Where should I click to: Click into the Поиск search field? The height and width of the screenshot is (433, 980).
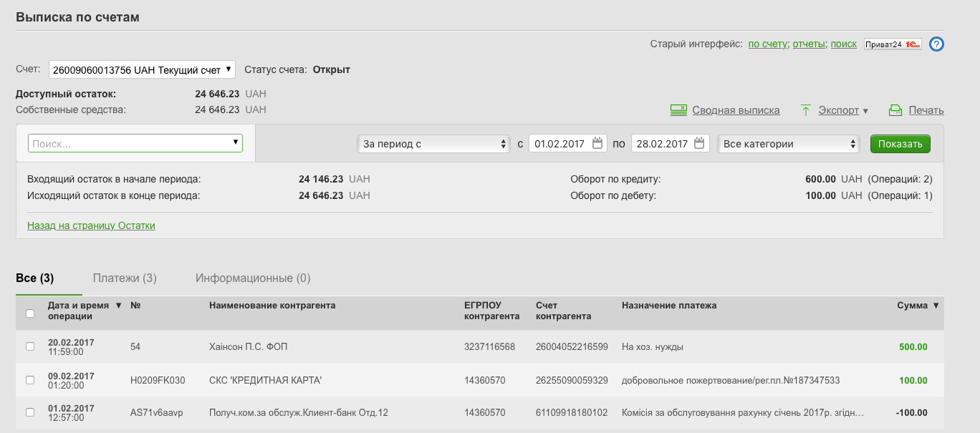pyautogui.click(x=129, y=144)
